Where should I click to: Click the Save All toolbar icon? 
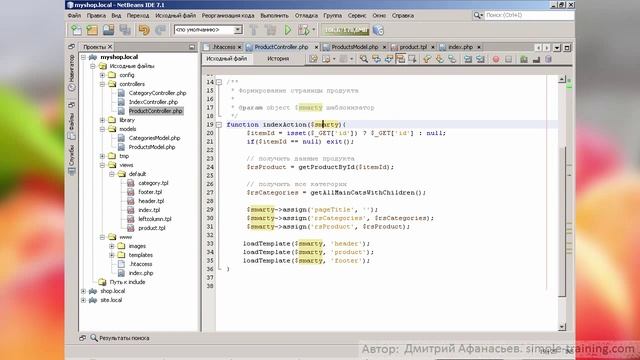125,30
